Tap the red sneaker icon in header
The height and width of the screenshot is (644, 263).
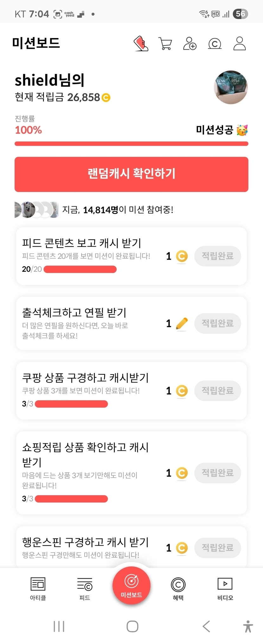tap(141, 43)
